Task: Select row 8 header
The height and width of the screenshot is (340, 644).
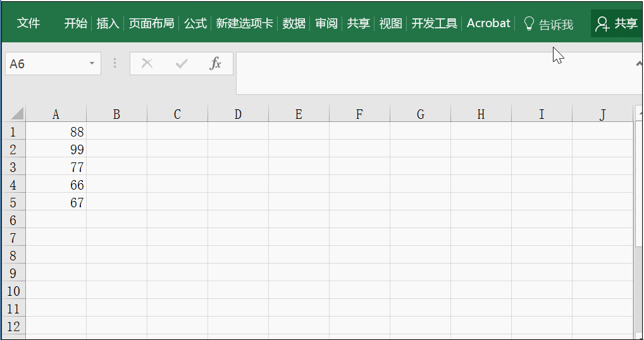Action: [x=13, y=255]
